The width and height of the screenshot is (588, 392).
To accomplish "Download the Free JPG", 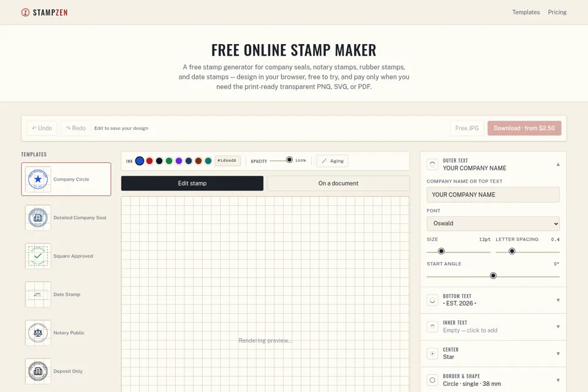I will 467,128.
